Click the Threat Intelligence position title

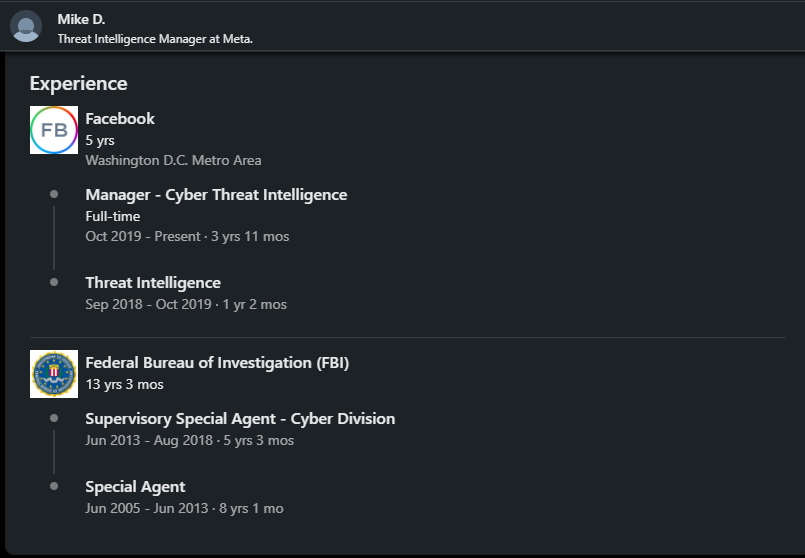(x=153, y=283)
